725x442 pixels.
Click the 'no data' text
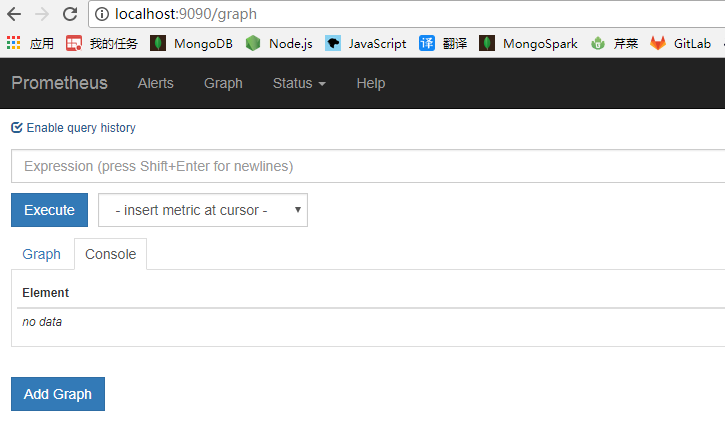click(42, 322)
